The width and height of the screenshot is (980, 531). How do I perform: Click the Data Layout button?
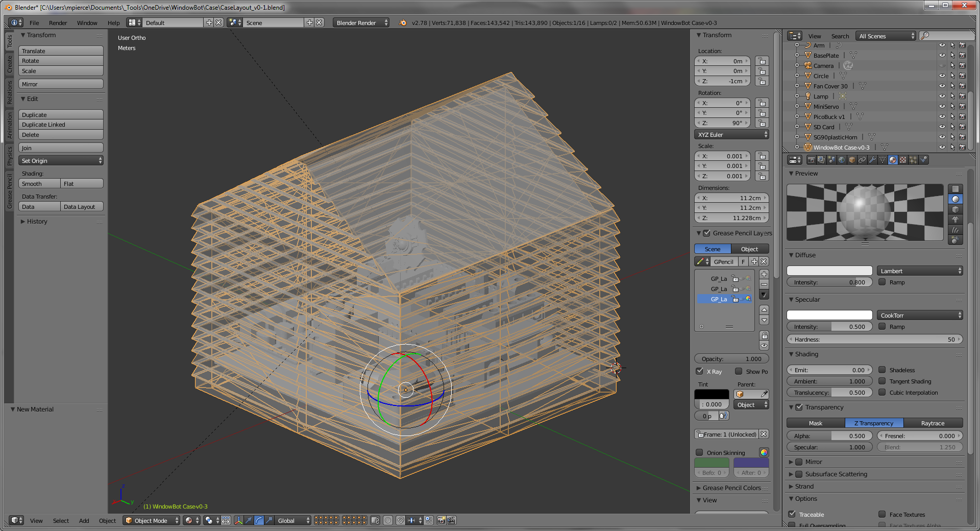click(x=82, y=206)
